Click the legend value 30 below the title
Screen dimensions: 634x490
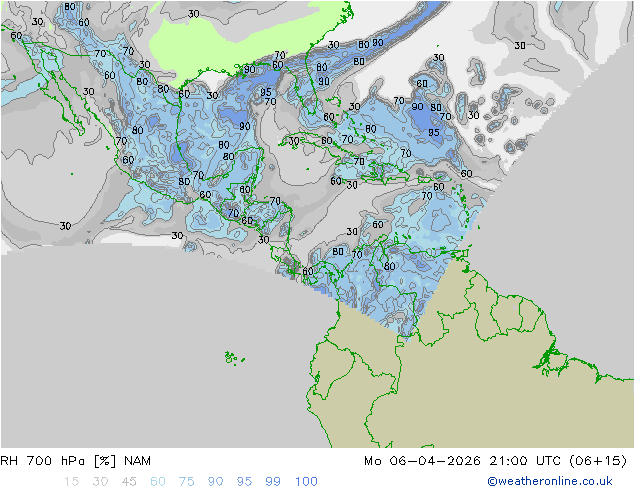[x=100, y=482]
